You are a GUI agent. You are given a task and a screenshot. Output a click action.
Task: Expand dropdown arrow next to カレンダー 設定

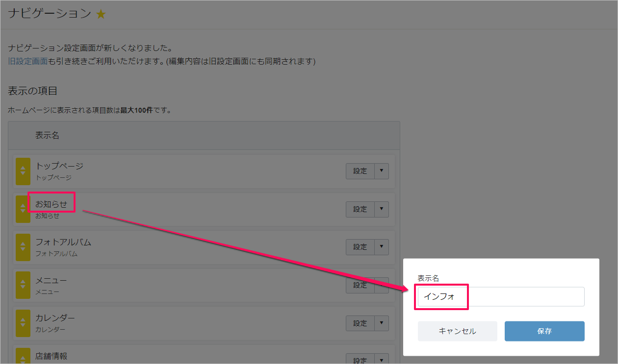pyautogui.click(x=382, y=323)
